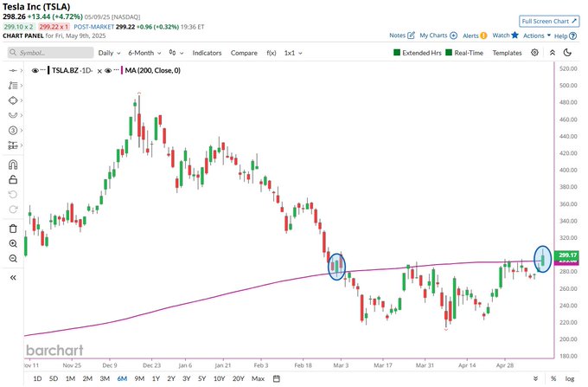Image resolution: width=588 pixels, height=387 pixels.
Task: Collapse header with double up arrows
Action: (x=553, y=53)
